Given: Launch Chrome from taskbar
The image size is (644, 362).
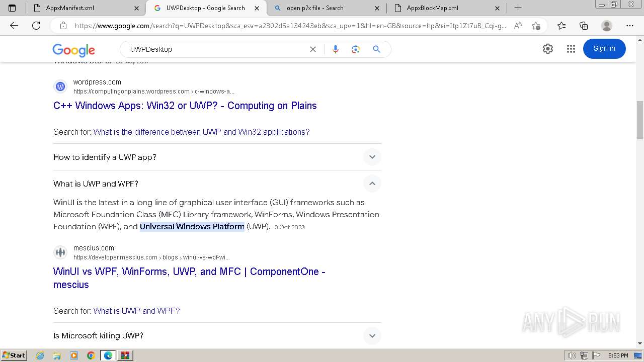Looking at the screenshot, I should coord(91,355).
